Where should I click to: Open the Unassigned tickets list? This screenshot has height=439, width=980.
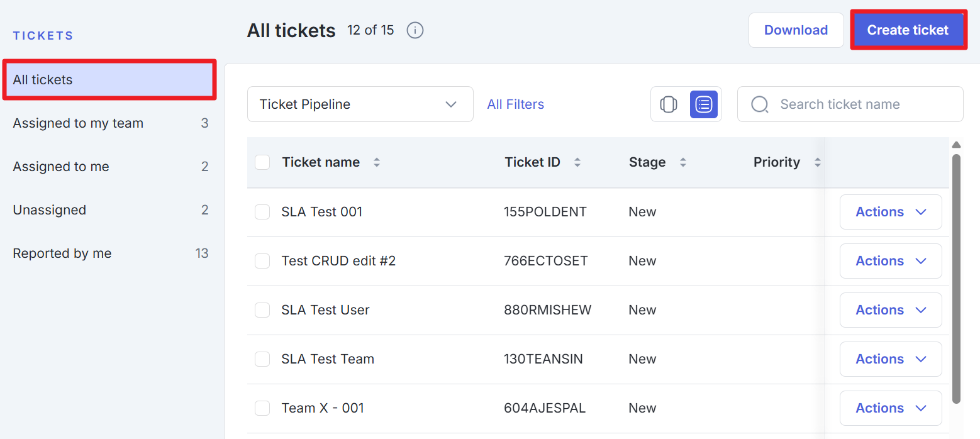point(50,210)
